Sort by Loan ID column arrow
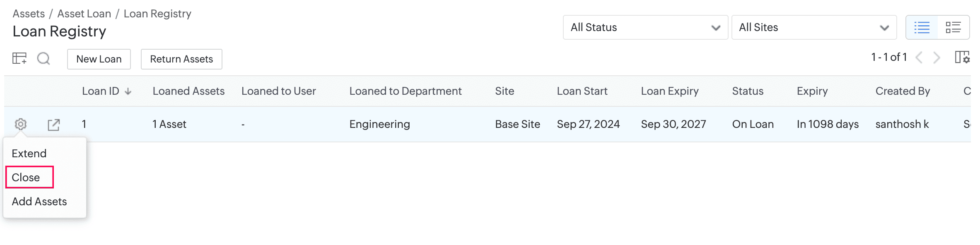The width and height of the screenshot is (980, 245). 128,91
